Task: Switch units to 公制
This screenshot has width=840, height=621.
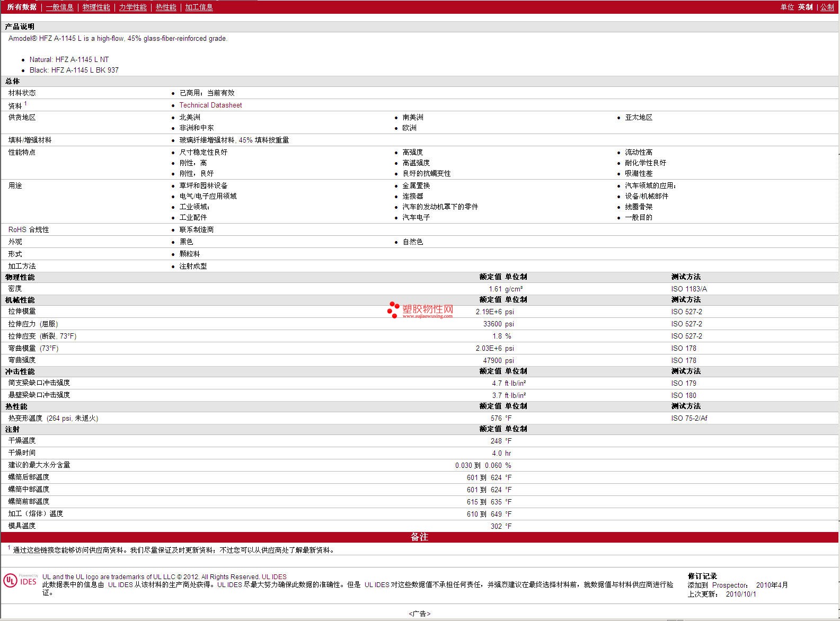Action: 827,7
